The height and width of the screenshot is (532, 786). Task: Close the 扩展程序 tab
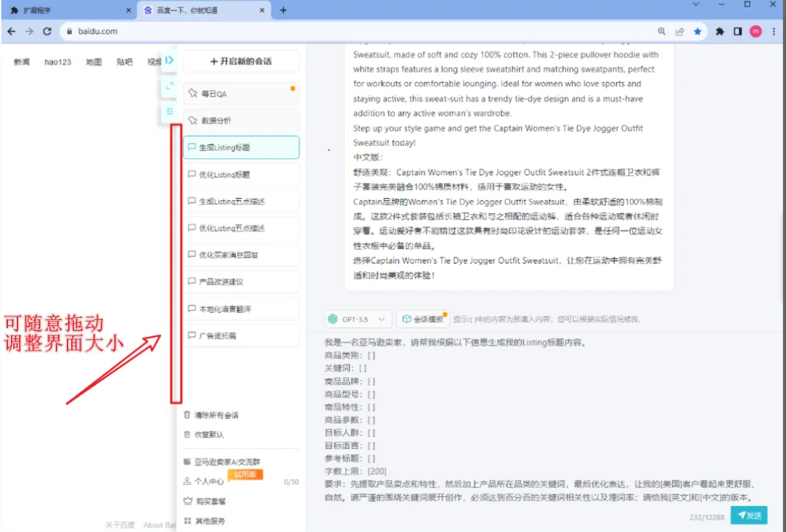(128, 10)
